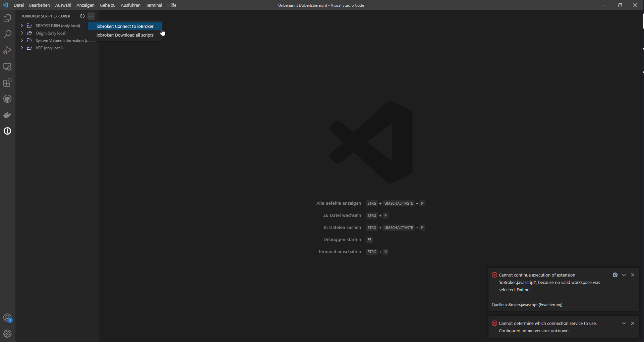This screenshot has width=644, height=342.
Task: Open the Accounts menu icon
Action: 7,318
